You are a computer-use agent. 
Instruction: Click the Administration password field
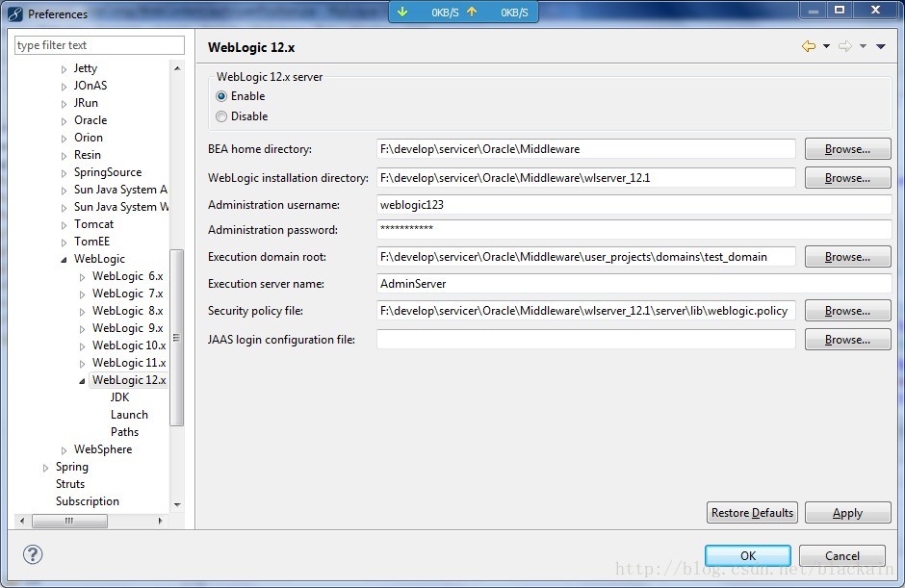(633, 230)
